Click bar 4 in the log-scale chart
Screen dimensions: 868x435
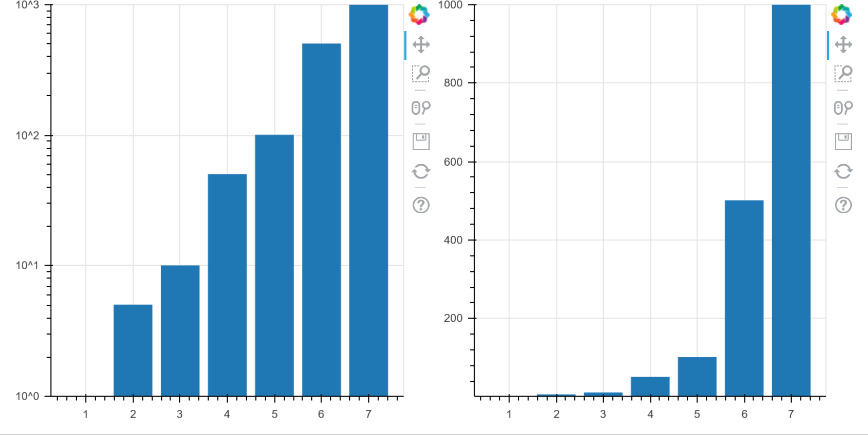(x=227, y=285)
